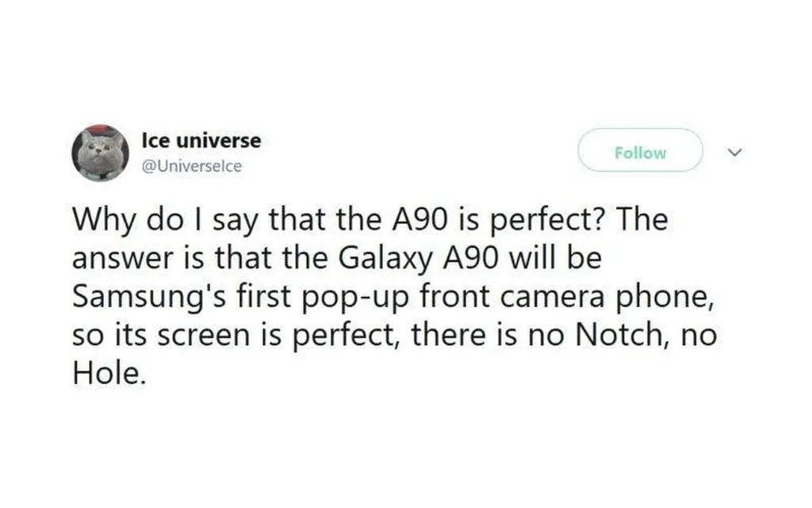Click the cat profile avatar
Viewport: 812px width, 508px height.
coord(101,153)
